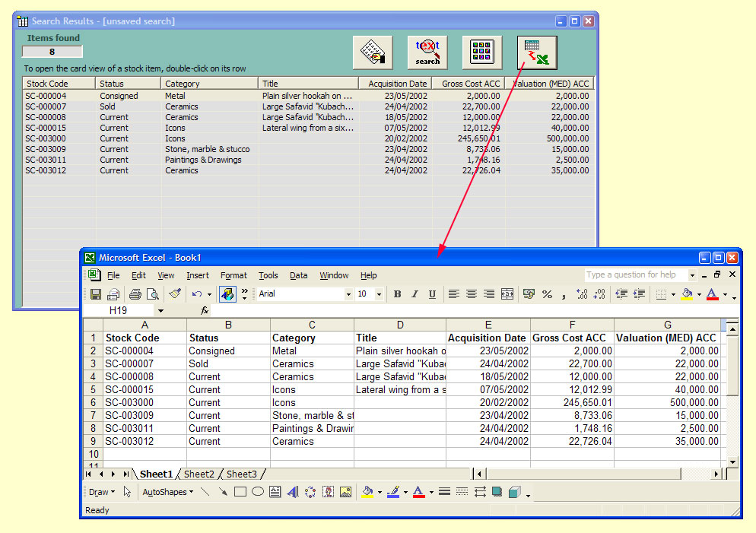
Task: Switch to the Sheet2 tab
Action: [x=199, y=474]
